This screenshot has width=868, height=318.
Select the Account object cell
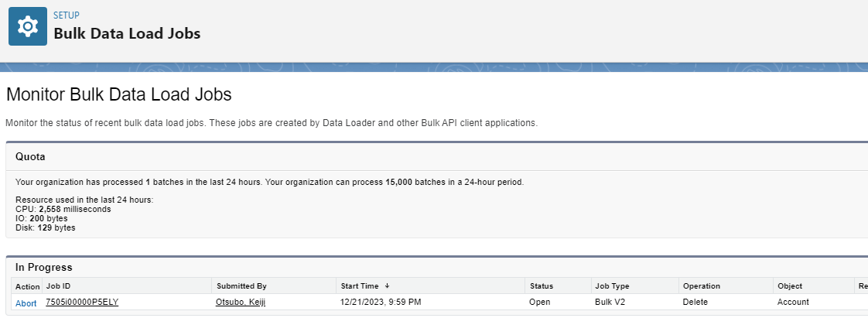[793, 302]
